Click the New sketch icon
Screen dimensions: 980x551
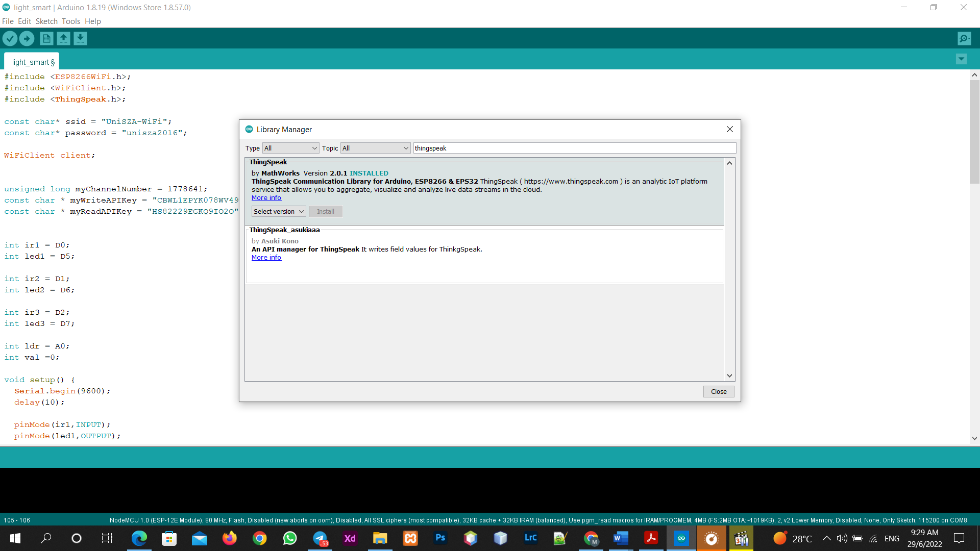click(46, 38)
